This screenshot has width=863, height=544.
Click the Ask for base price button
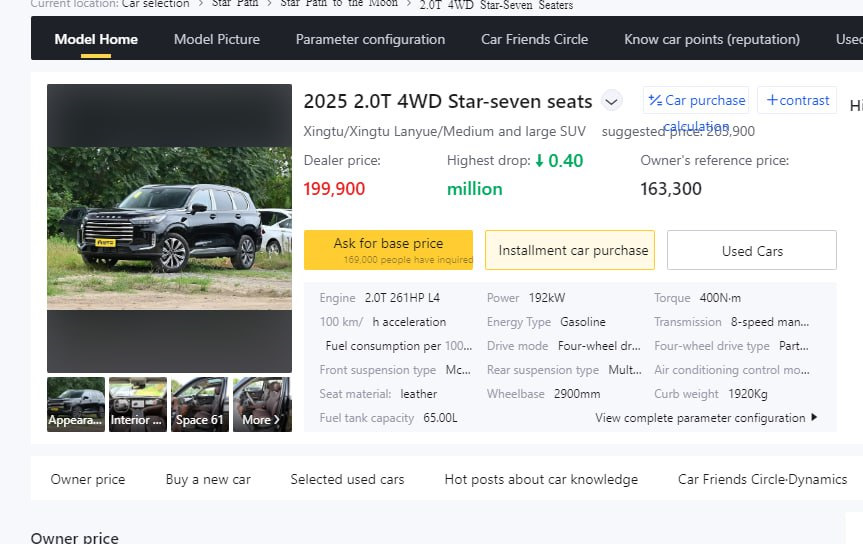pos(388,250)
